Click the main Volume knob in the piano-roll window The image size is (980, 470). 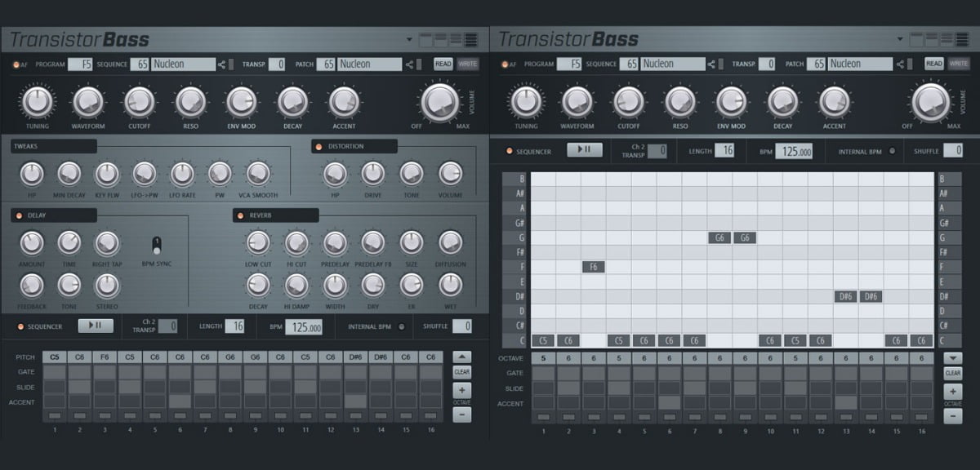click(x=931, y=103)
